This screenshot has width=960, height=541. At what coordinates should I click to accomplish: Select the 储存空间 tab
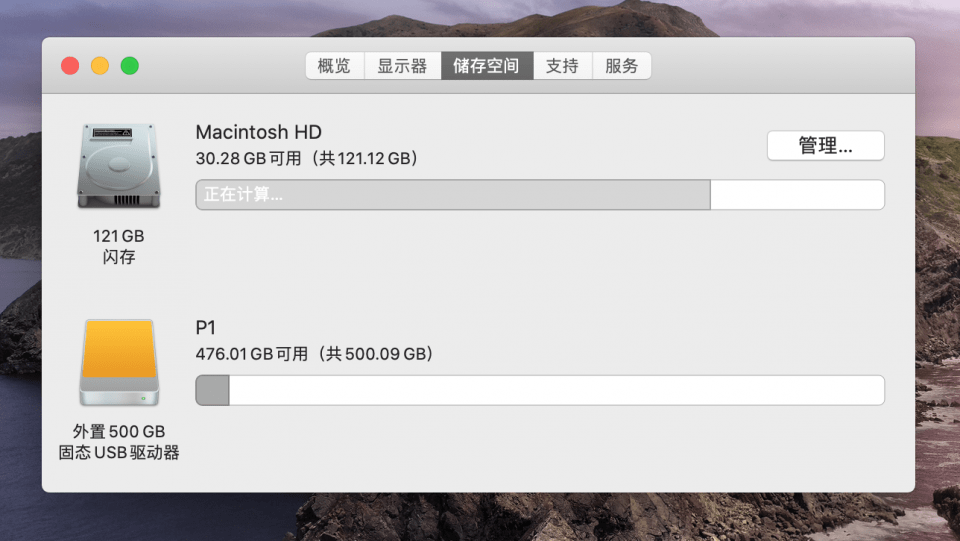487,65
